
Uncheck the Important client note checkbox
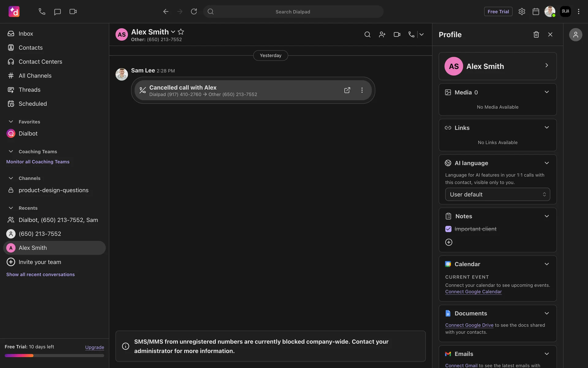pyautogui.click(x=448, y=229)
